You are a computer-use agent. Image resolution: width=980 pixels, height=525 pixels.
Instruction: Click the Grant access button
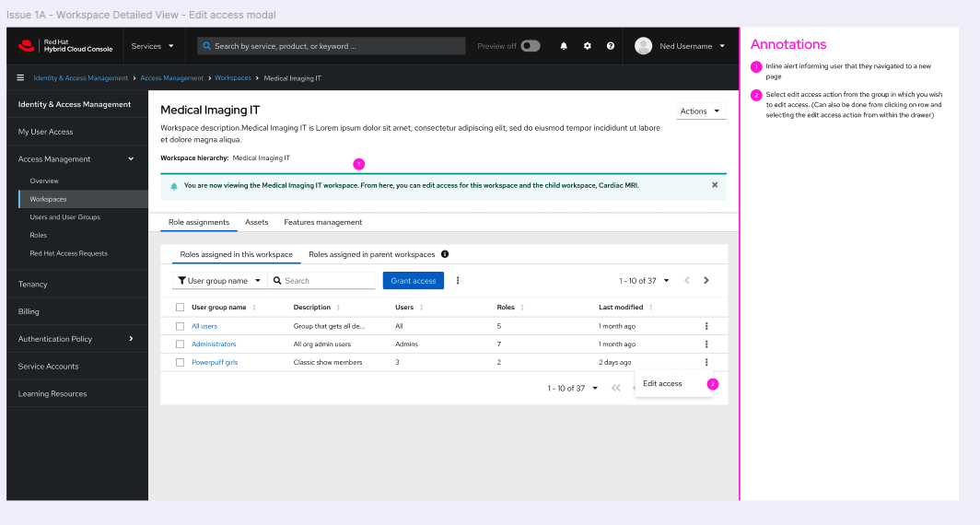click(414, 281)
